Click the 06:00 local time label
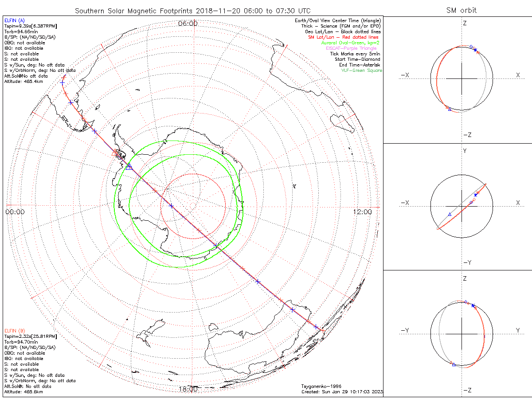Image resolution: width=532 pixels, height=399 pixels. pos(188,23)
